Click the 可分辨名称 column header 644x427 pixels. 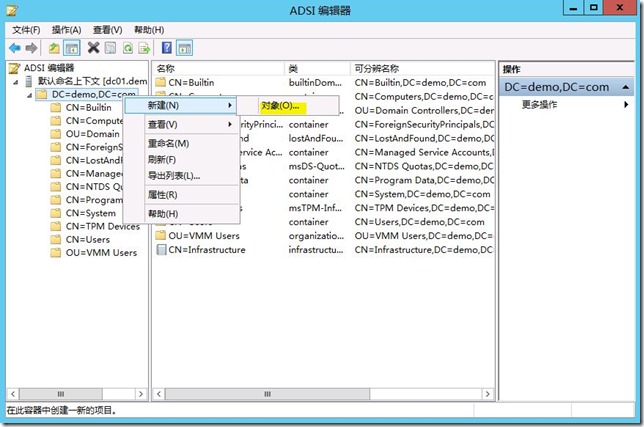[x=422, y=68]
